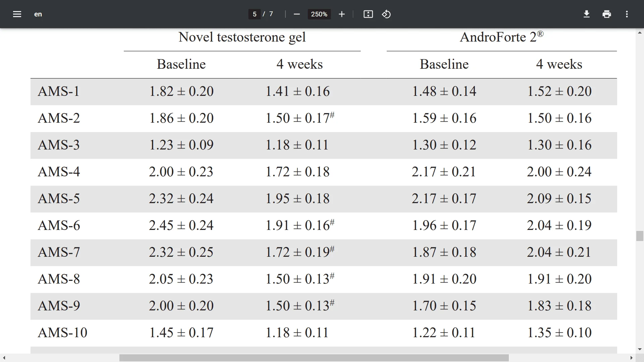Click the AMS-2 row label

tap(59, 118)
